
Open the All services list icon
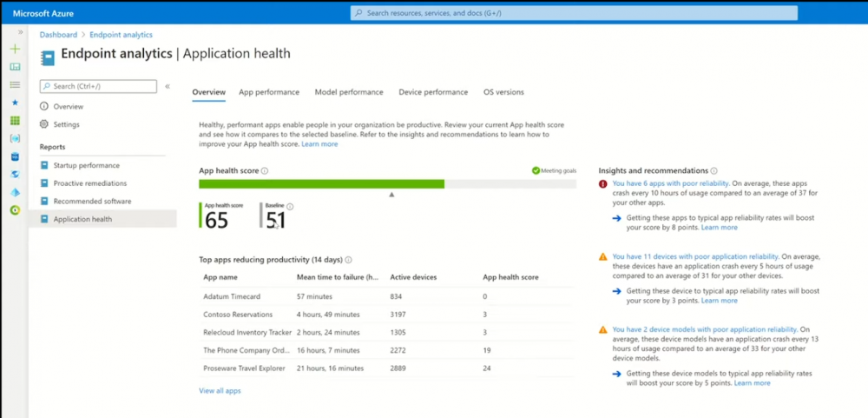(x=15, y=85)
